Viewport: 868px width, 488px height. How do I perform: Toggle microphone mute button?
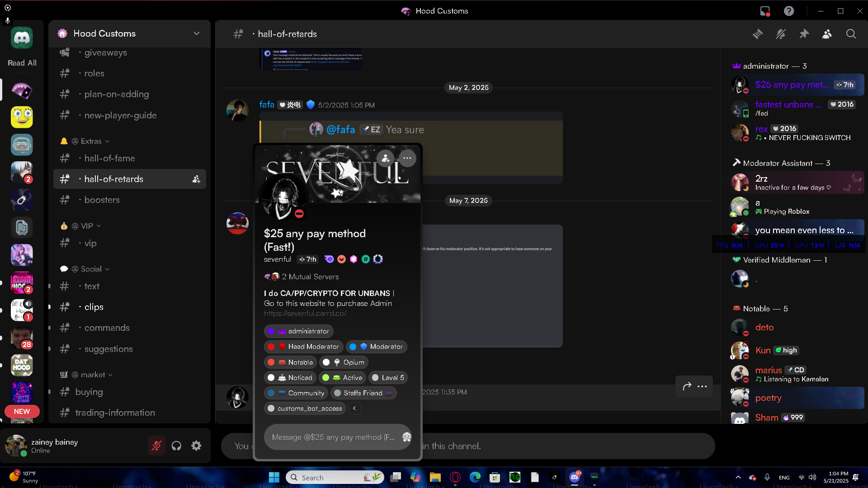point(156,446)
